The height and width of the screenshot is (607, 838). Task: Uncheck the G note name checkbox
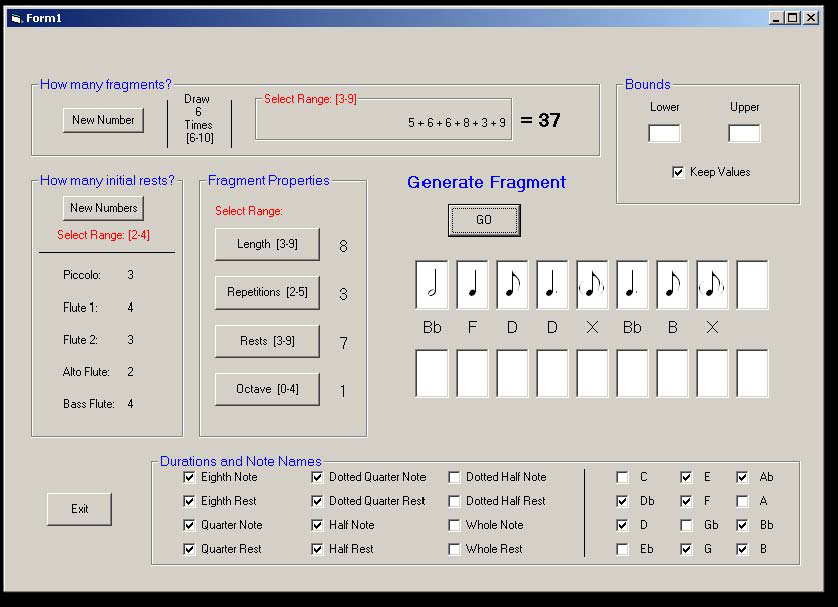(687, 549)
